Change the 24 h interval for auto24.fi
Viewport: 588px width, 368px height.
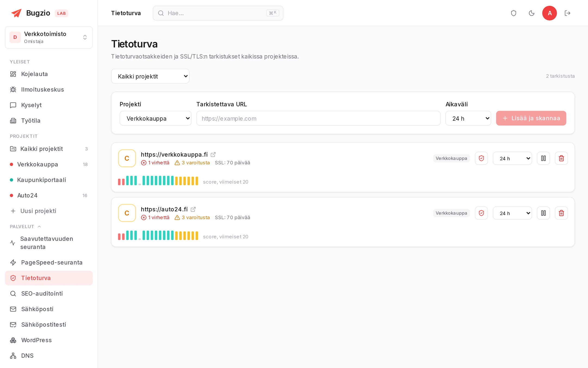click(512, 213)
